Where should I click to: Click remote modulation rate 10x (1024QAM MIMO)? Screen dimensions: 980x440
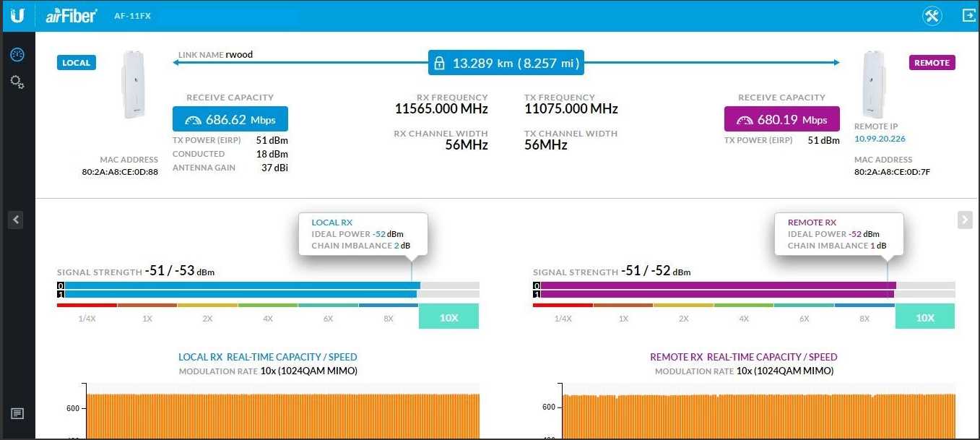point(785,371)
